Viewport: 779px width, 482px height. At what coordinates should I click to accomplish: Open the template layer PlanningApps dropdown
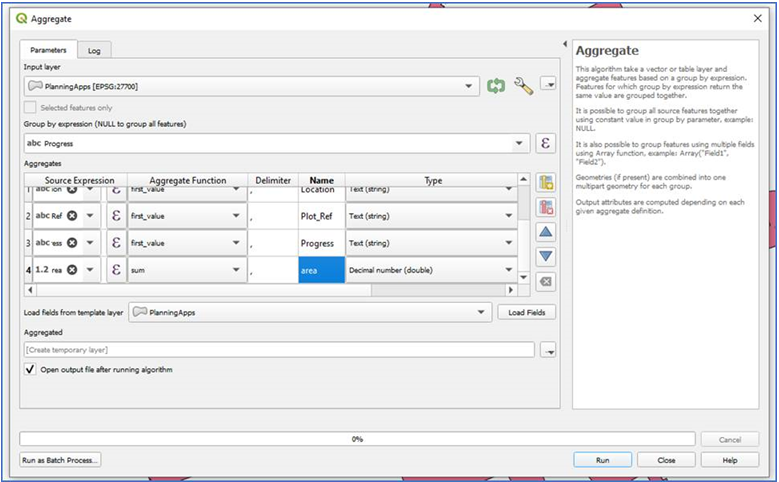[x=310, y=312]
